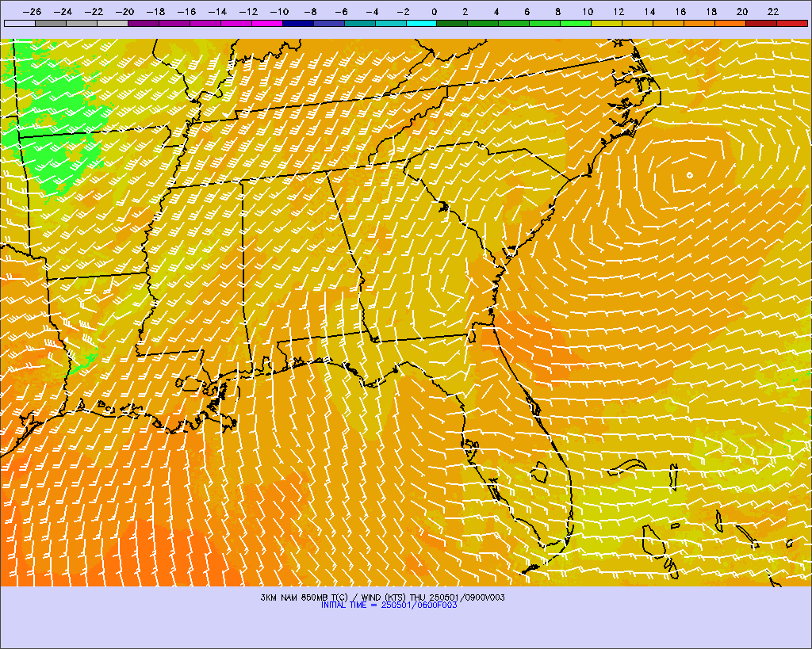The image size is (812, 649).
Task: Click the "8" temperature label
Action: [x=557, y=12]
